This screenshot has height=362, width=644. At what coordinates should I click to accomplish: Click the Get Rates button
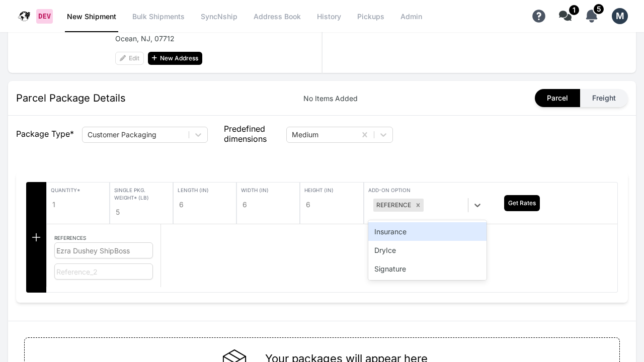522,203
